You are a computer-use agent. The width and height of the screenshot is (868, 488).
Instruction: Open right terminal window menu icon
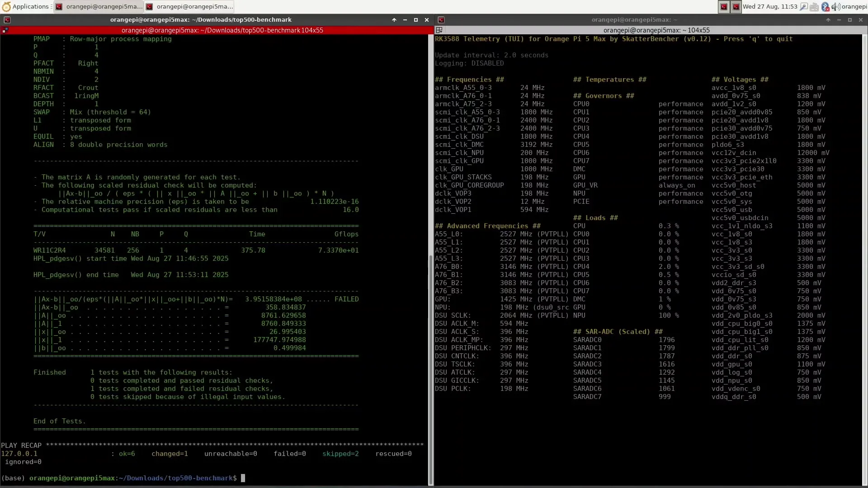(441, 20)
